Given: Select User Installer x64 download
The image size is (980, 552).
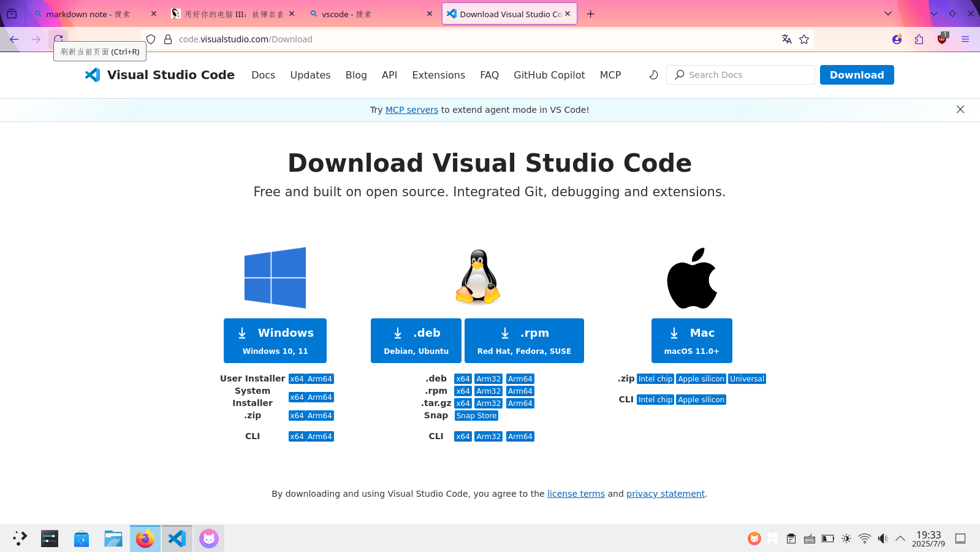Looking at the screenshot, I should pos(297,379).
